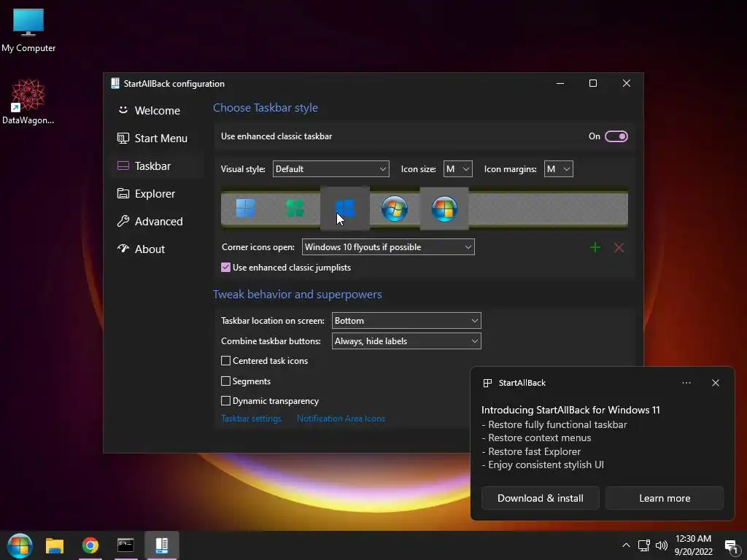Go to the Welcome section
Screen dimensions: 747x560
point(158,111)
